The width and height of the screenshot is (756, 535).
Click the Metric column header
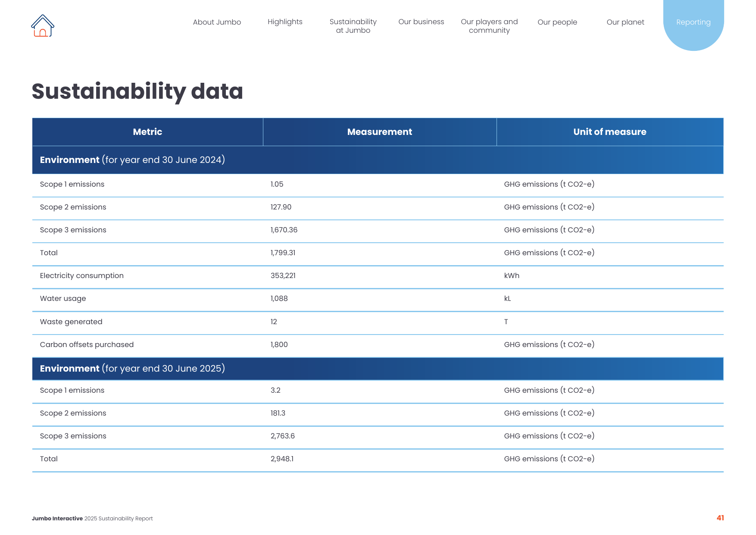(x=147, y=132)
